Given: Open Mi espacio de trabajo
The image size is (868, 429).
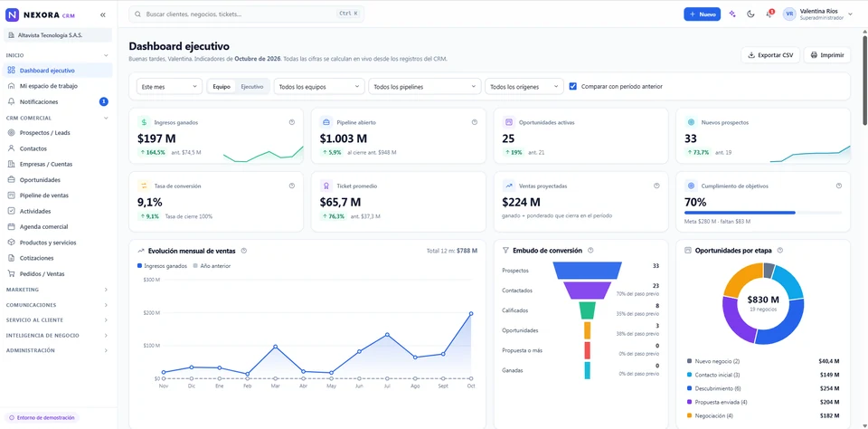Looking at the screenshot, I should pos(58,86).
